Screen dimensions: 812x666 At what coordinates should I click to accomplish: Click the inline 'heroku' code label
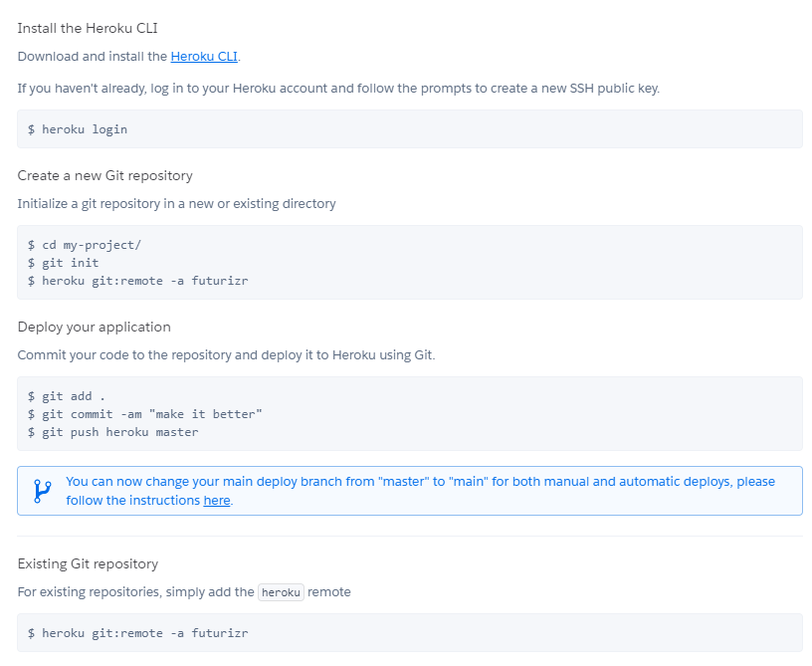281,592
